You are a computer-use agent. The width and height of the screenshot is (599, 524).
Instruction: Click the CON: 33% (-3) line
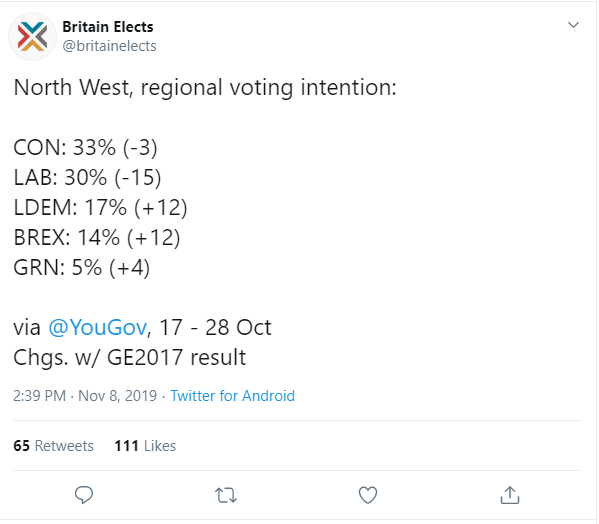tap(86, 147)
